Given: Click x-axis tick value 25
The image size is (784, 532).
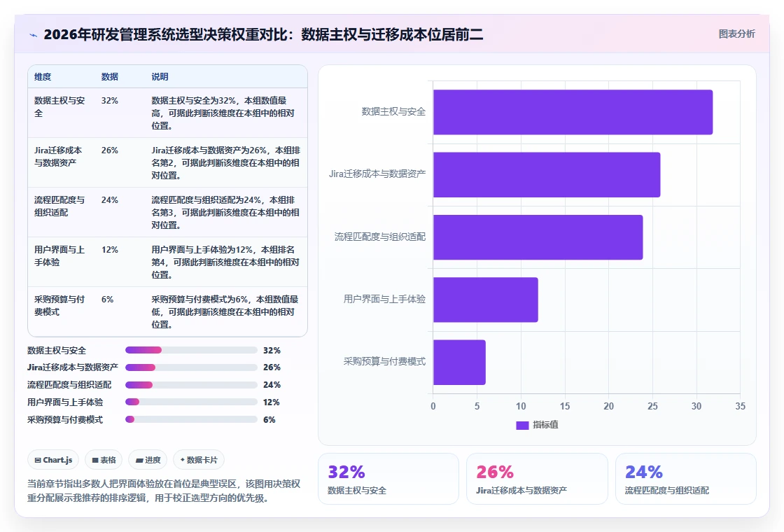Looking at the screenshot, I should [x=652, y=407].
